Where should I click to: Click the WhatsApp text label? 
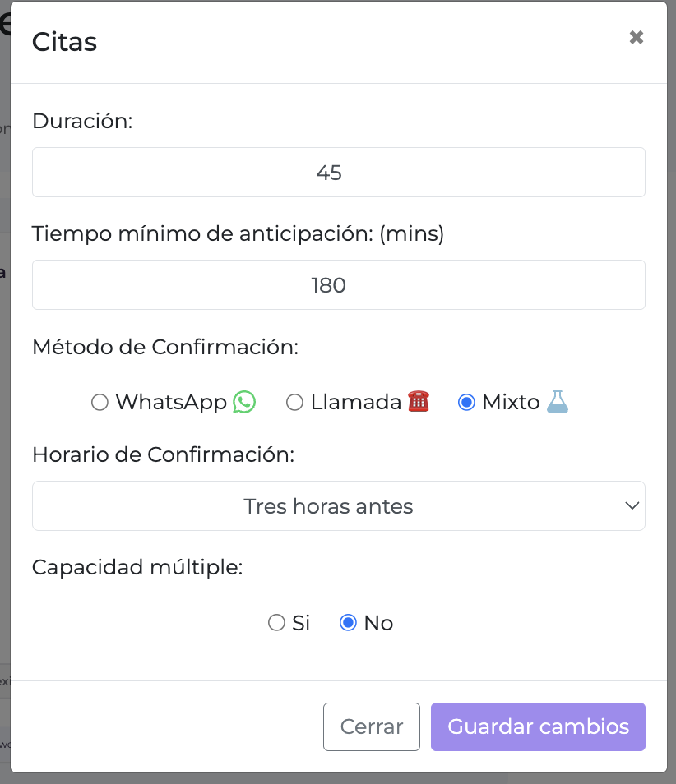pyautogui.click(x=171, y=403)
